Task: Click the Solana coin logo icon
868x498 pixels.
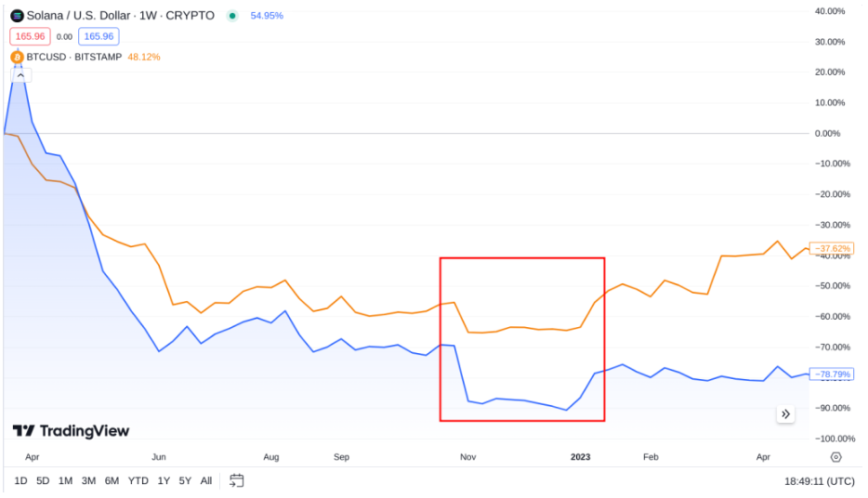Action: [x=17, y=16]
